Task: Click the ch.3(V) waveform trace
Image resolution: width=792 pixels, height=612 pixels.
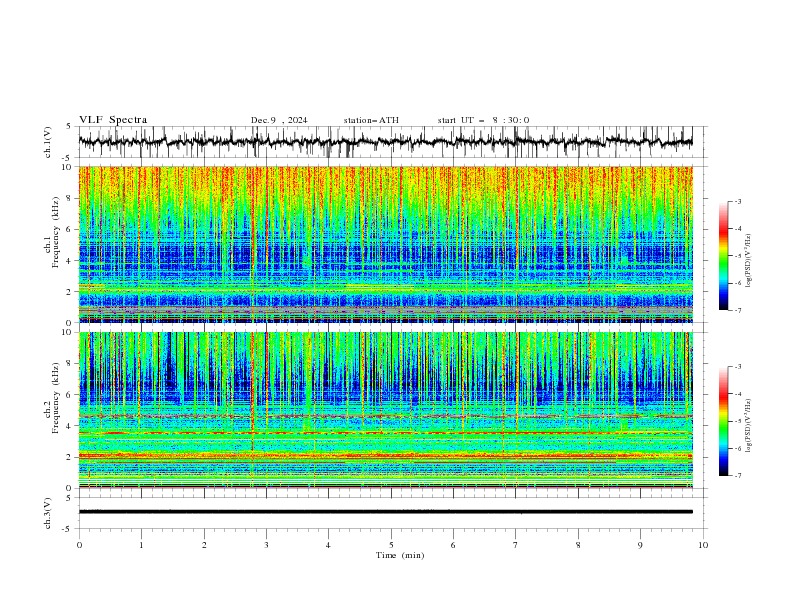Action: pos(385,512)
